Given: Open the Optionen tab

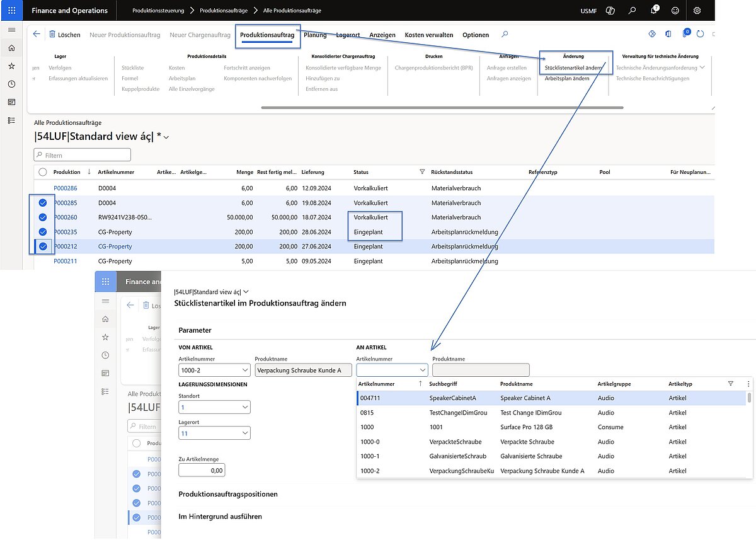Looking at the screenshot, I should click(x=475, y=35).
